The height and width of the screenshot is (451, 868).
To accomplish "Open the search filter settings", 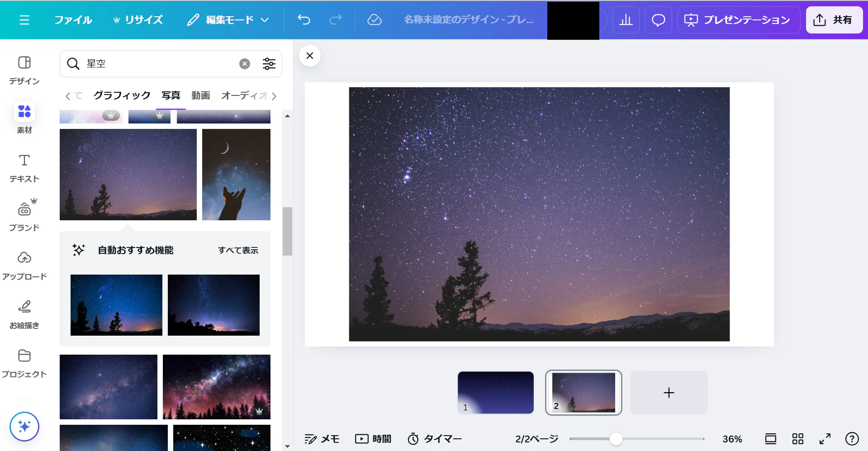I will click(x=269, y=64).
